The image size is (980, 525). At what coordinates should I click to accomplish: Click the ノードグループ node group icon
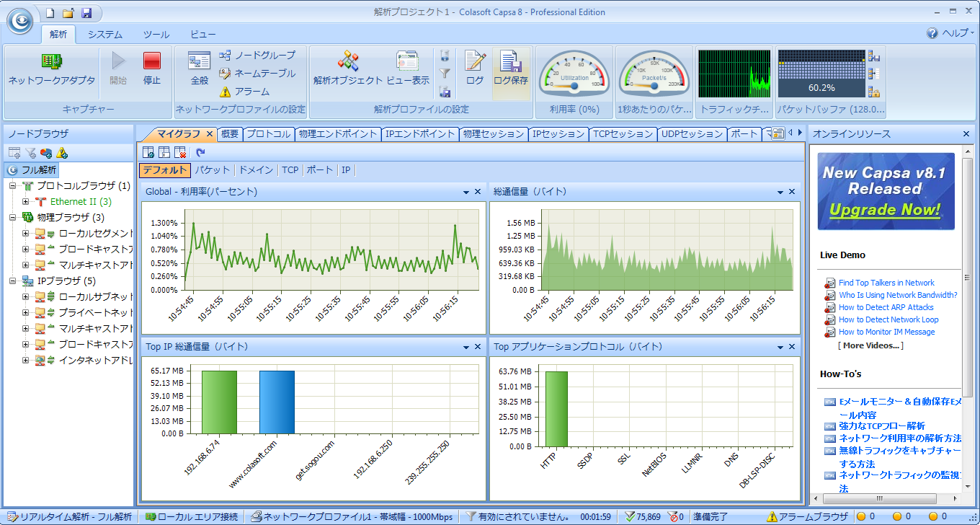coord(226,56)
